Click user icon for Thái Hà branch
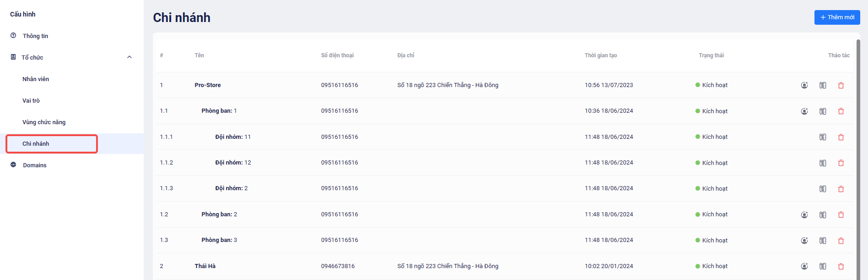Image resolution: width=868 pixels, height=280 pixels. point(804,266)
